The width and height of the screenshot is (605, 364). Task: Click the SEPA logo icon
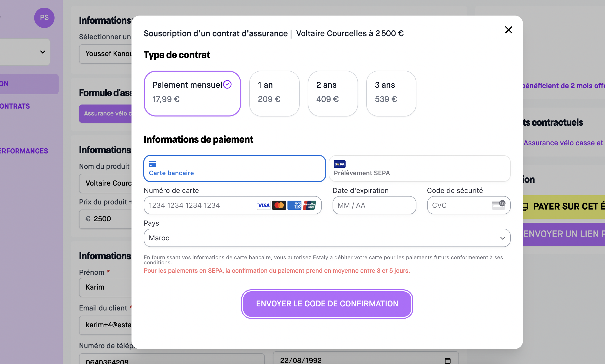(340, 164)
